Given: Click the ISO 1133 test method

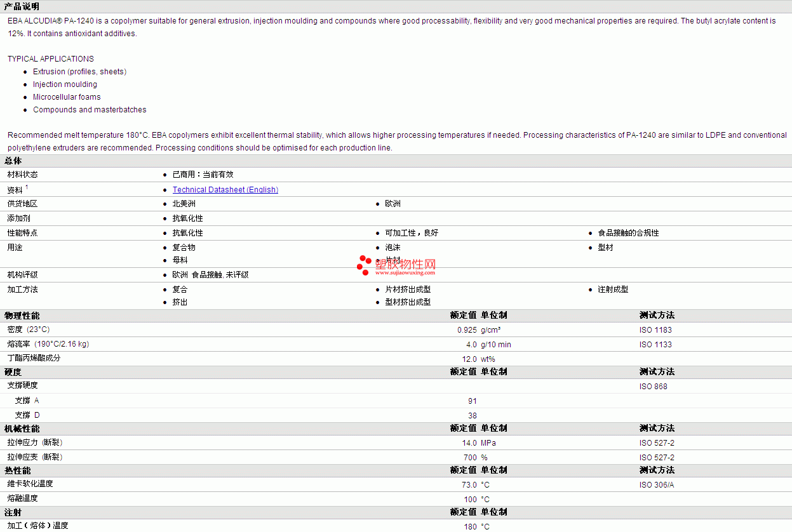Looking at the screenshot, I should coord(655,345).
